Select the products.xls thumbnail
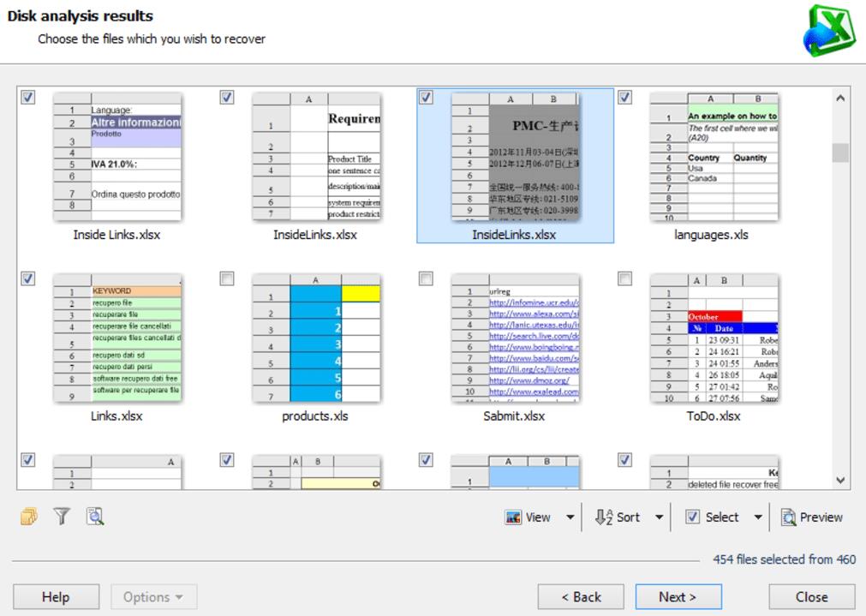Screen dimensions: 866x616 coord(316,338)
